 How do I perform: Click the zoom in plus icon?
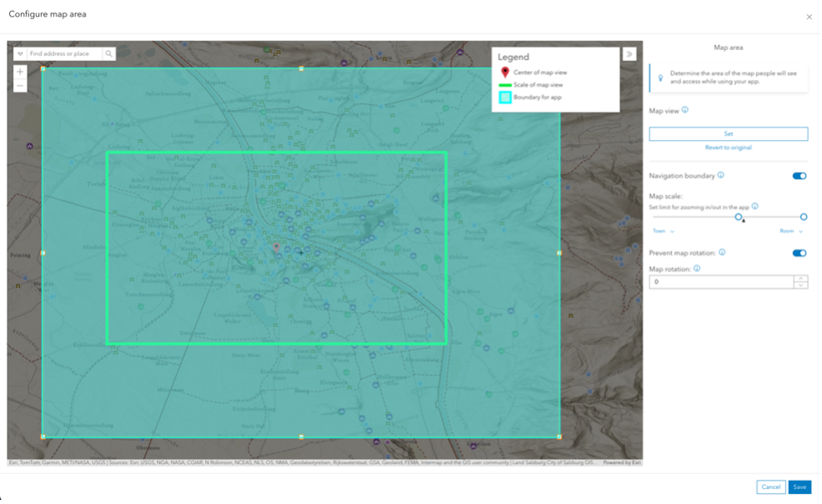20,71
